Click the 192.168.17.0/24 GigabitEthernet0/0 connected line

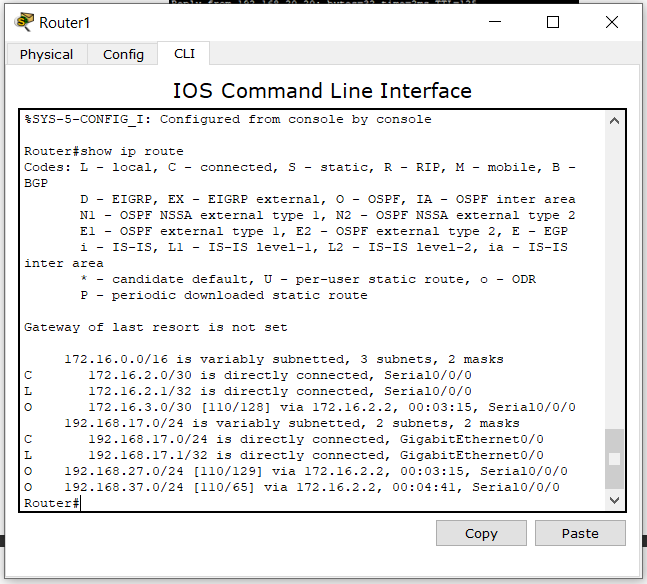[283, 439]
